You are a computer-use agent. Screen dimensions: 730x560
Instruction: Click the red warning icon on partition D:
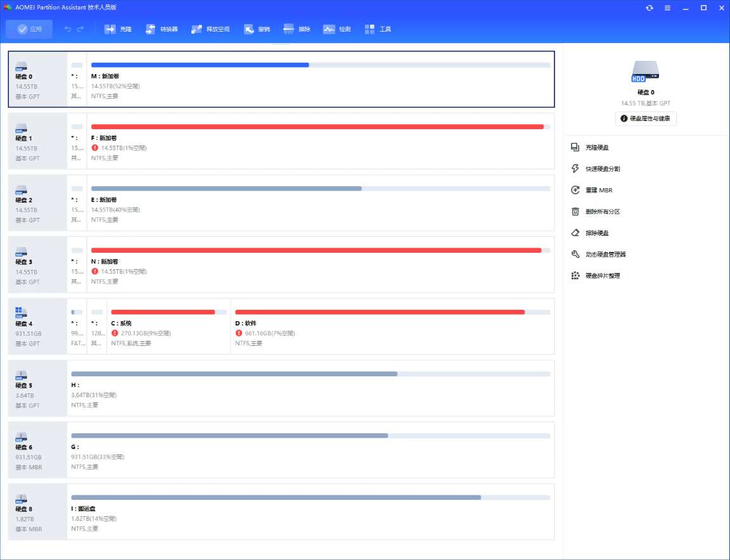pos(239,333)
